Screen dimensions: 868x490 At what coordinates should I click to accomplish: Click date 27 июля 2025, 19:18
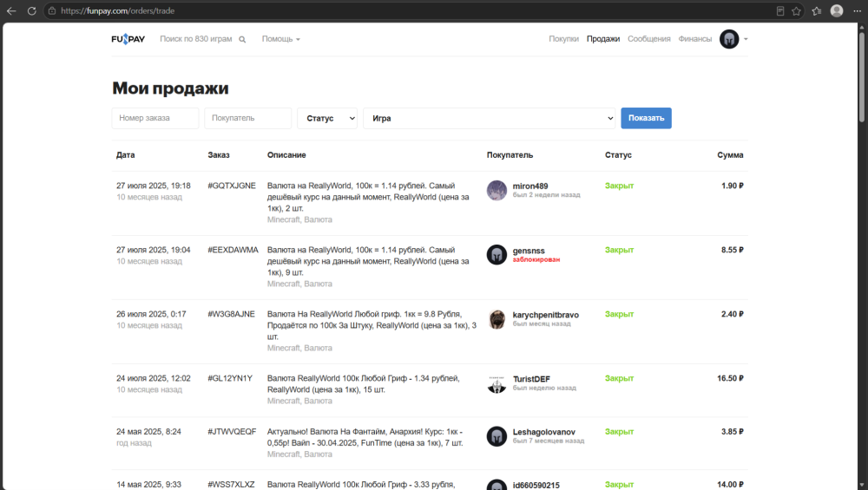[154, 186]
